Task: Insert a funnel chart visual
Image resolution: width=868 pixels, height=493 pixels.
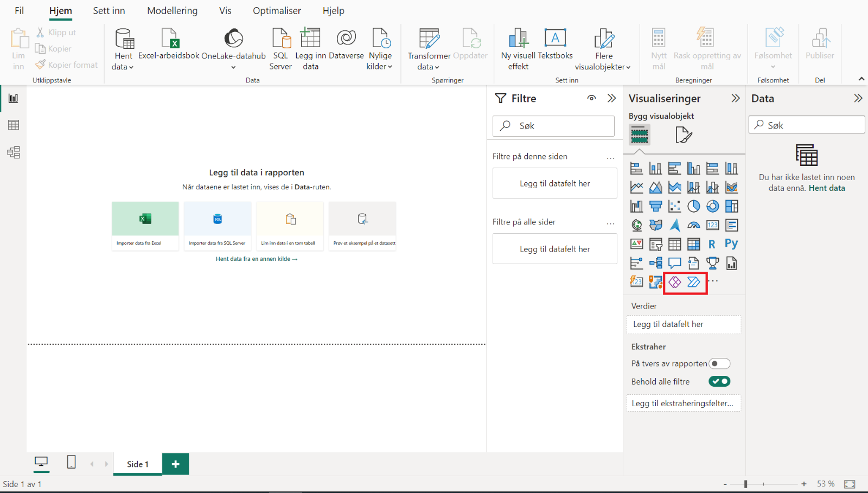Action: point(655,207)
